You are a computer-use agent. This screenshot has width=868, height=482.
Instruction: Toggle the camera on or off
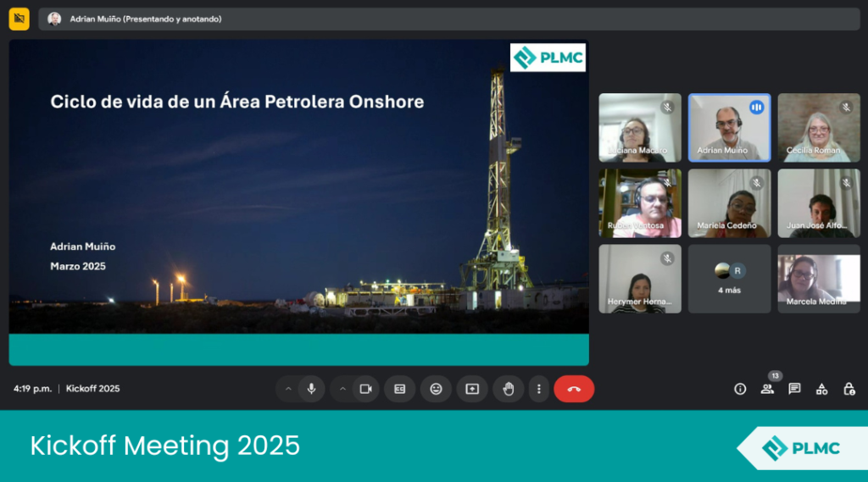(x=365, y=389)
